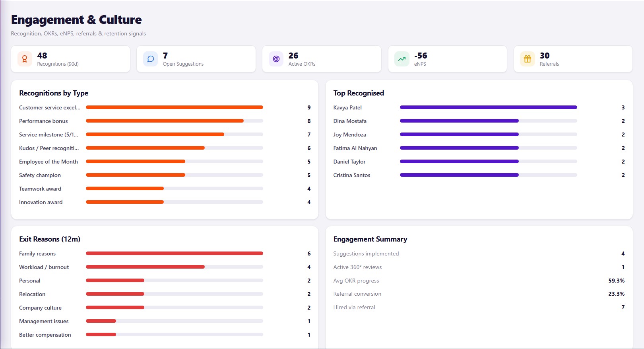Screen dimensions: 644x349
Task: Open the 30 Referrals stat card
Action: point(573,59)
